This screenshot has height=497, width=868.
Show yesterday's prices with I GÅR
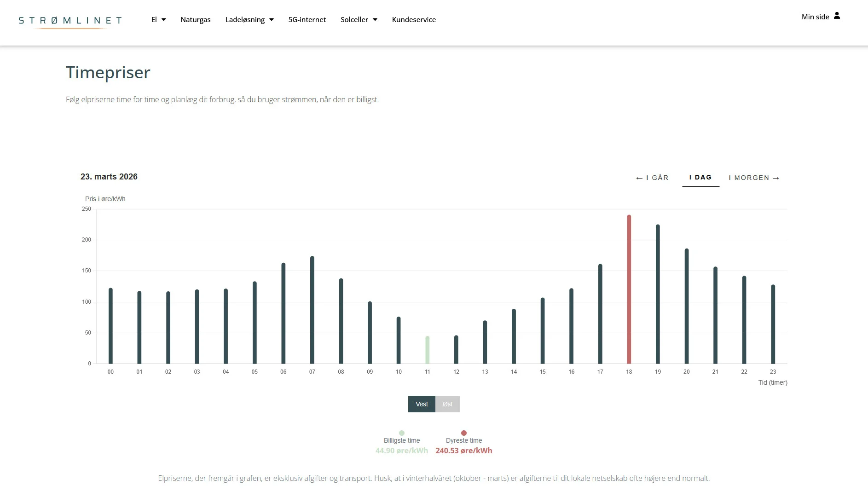pyautogui.click(x=652, y=178)
